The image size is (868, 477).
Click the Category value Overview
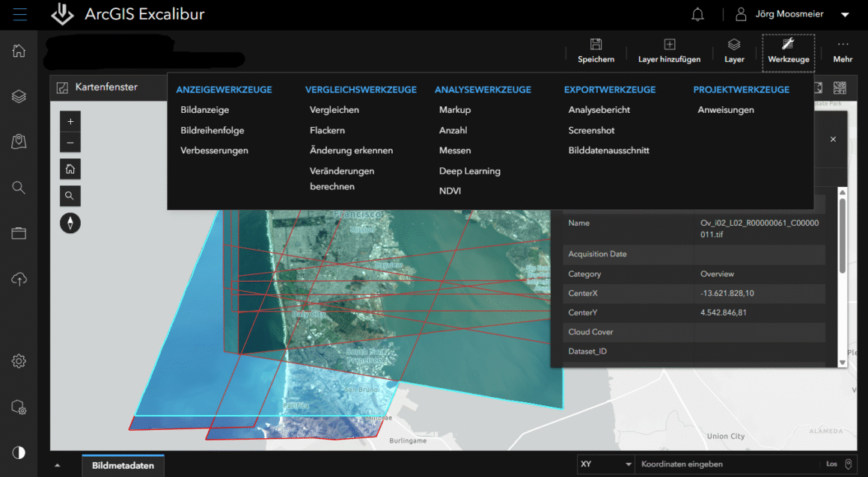717,274
